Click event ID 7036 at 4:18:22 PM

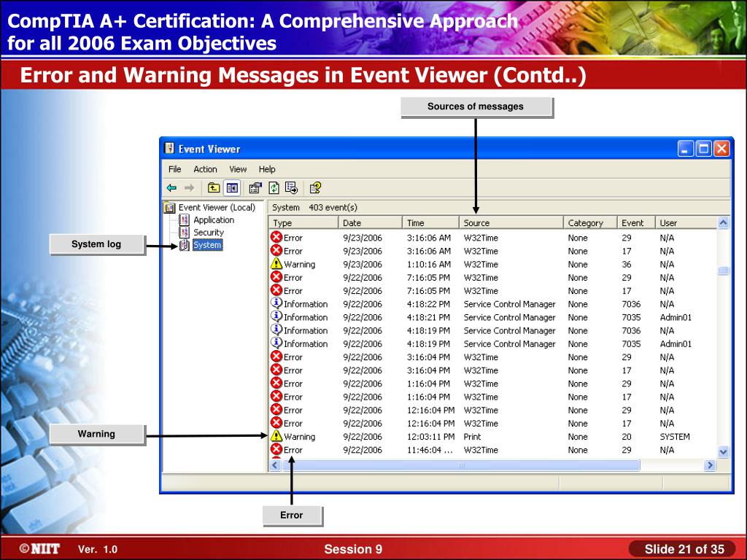tap(631, 304)
